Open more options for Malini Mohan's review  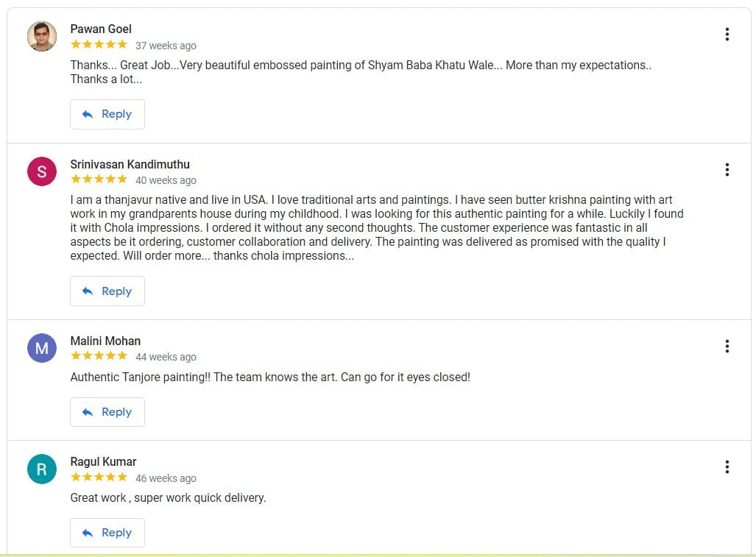tap(727, 347)
